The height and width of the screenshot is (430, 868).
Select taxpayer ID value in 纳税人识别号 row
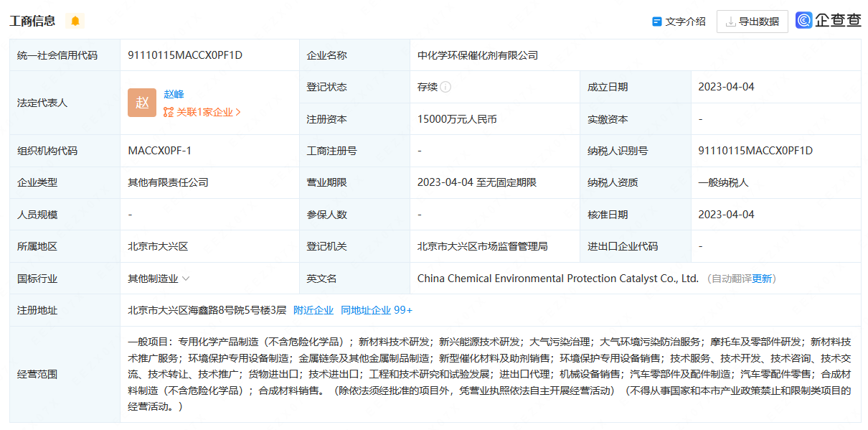pyautogui.click(x=755, y=151)
